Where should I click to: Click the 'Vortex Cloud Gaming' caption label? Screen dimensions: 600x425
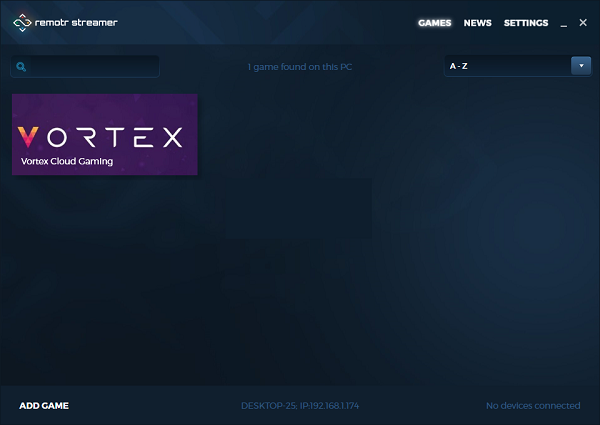coord(67,161)
